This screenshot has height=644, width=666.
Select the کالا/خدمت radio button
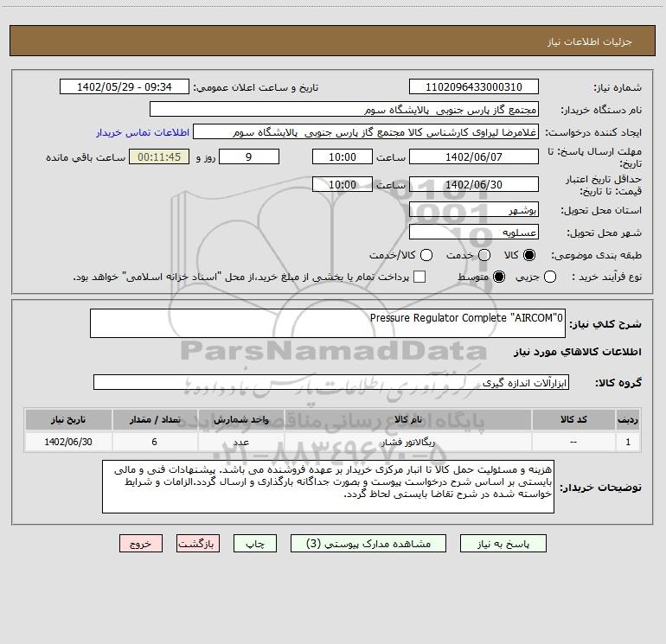(426, 255)
